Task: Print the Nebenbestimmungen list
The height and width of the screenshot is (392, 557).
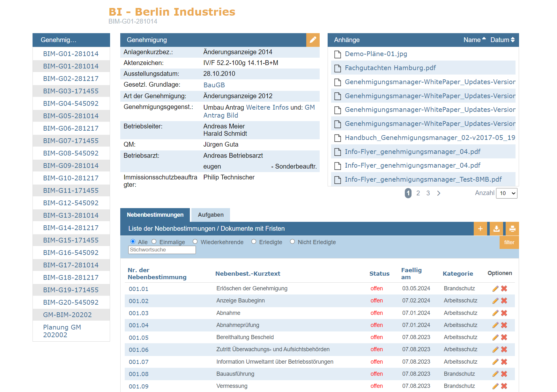Action: [x=512, y=229]
